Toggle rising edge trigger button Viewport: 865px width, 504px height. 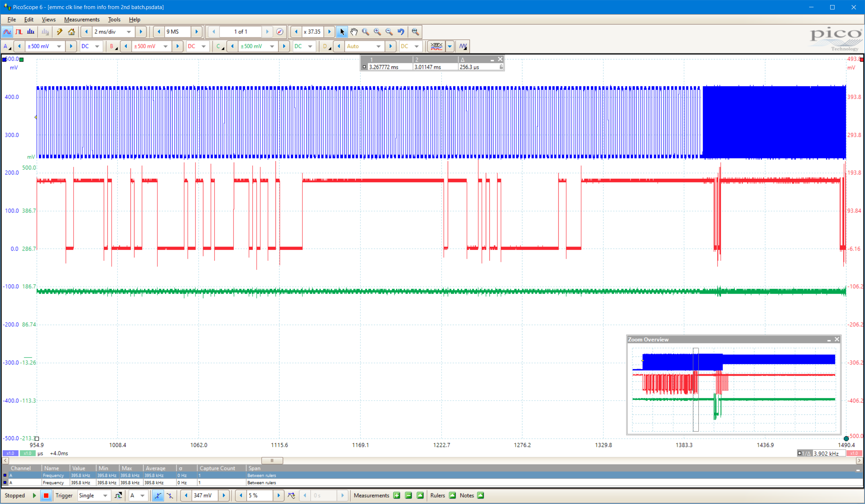[158, 495]
